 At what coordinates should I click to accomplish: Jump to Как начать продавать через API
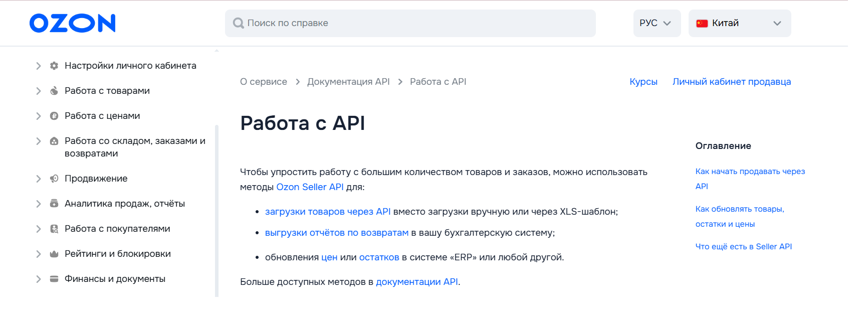(750, 179)
